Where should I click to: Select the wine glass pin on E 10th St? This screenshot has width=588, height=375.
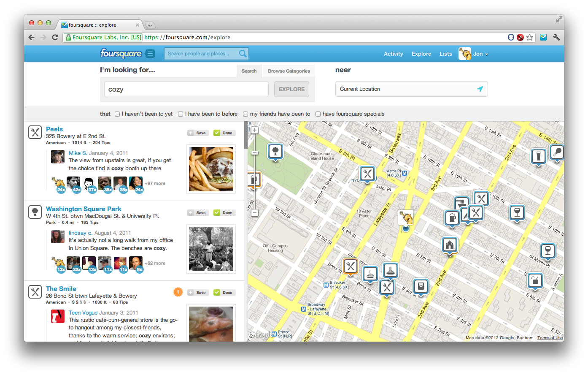[517, 212]
